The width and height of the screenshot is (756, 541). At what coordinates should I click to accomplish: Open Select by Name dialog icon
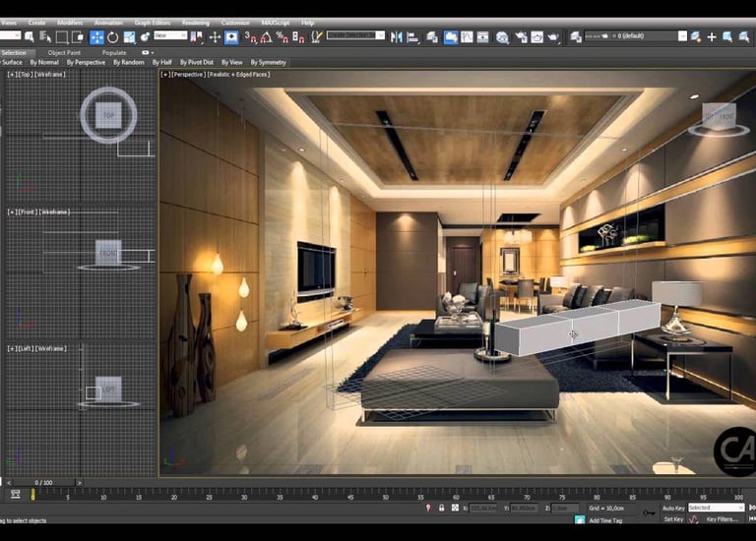coord(45,37)
